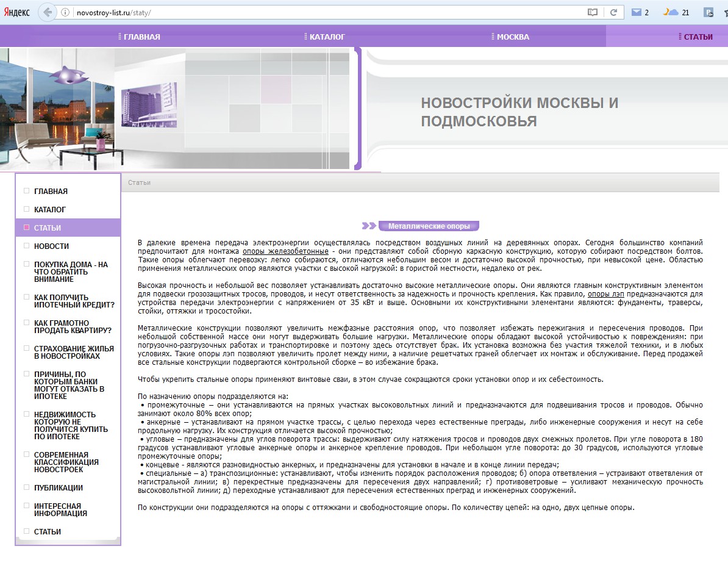
Task: Click the Металлические опоры article heading
Action: [x=429, y=226]
